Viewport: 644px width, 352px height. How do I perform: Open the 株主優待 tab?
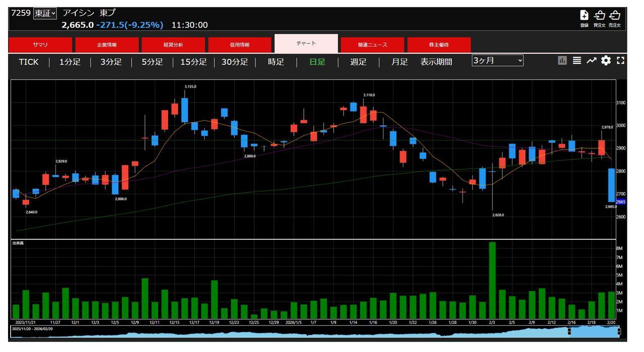pyautogui.click(x=439, y=45)
